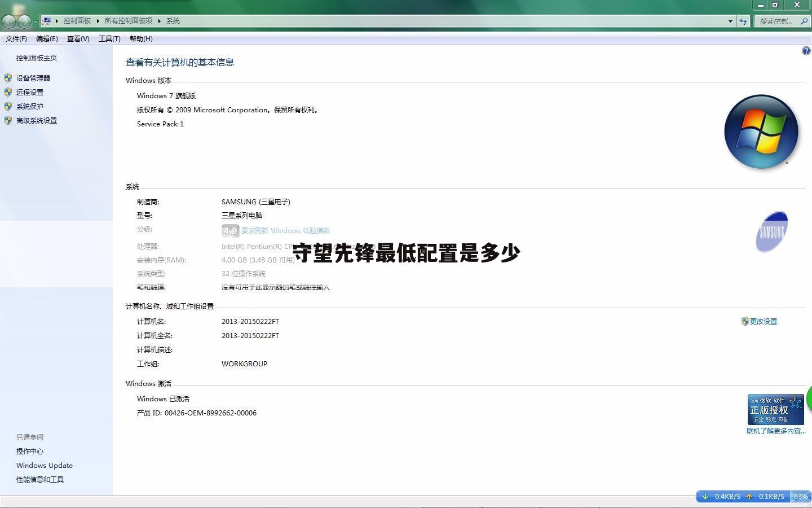The image size is (812, 508).
Task: Open the 编辑(E) menu
Action: pos(47,39)
